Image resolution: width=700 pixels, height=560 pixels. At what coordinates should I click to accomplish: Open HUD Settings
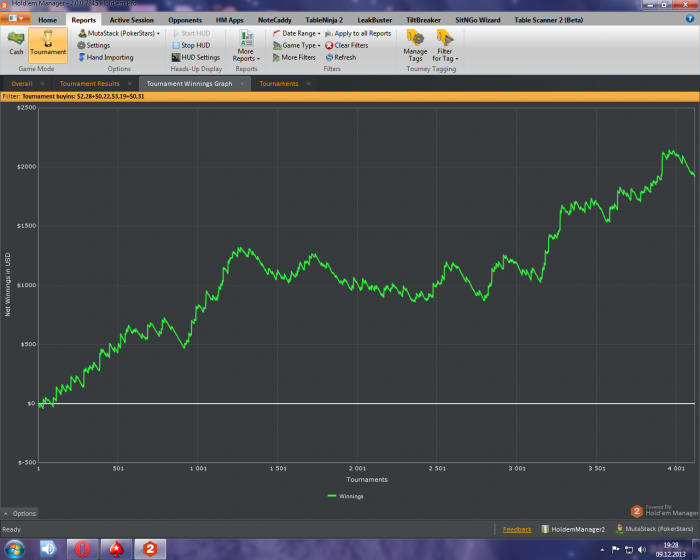(196, 57)
